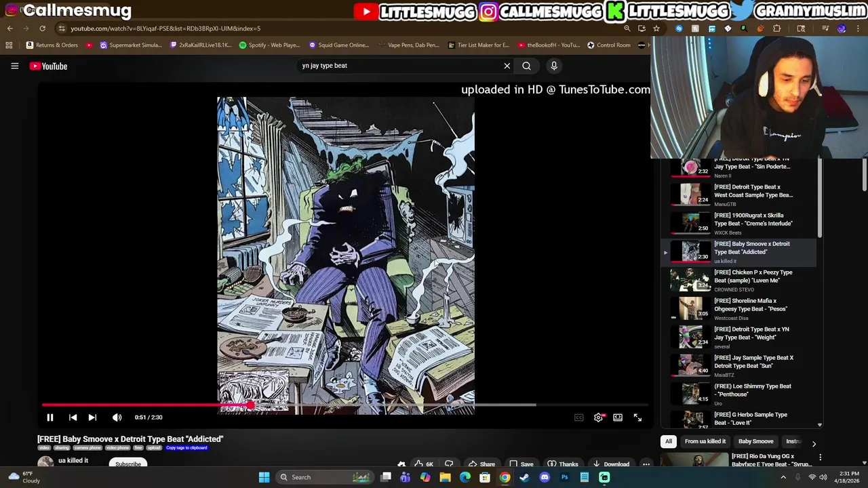Open the 'ua killed it' channel name
Screen dimensions: 868x488
coord(73,461)
